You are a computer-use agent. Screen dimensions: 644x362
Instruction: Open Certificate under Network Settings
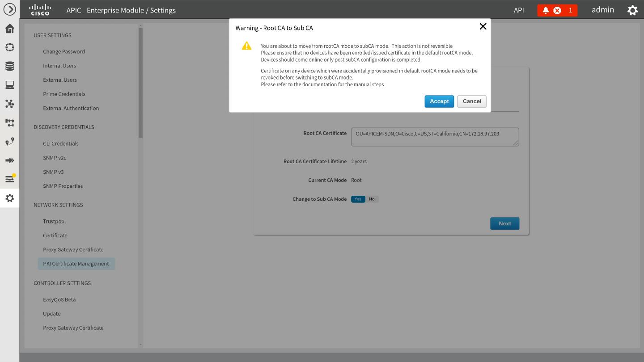[55, 236]
